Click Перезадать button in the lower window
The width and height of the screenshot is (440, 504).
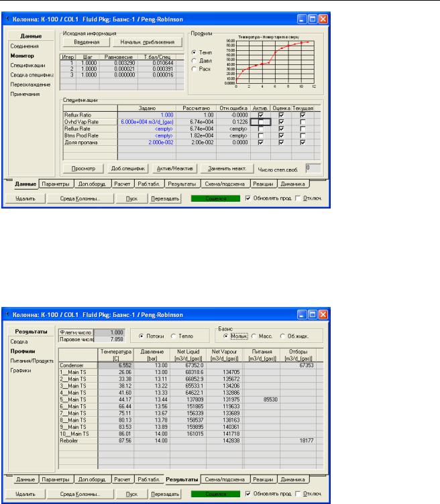(165, 494)
